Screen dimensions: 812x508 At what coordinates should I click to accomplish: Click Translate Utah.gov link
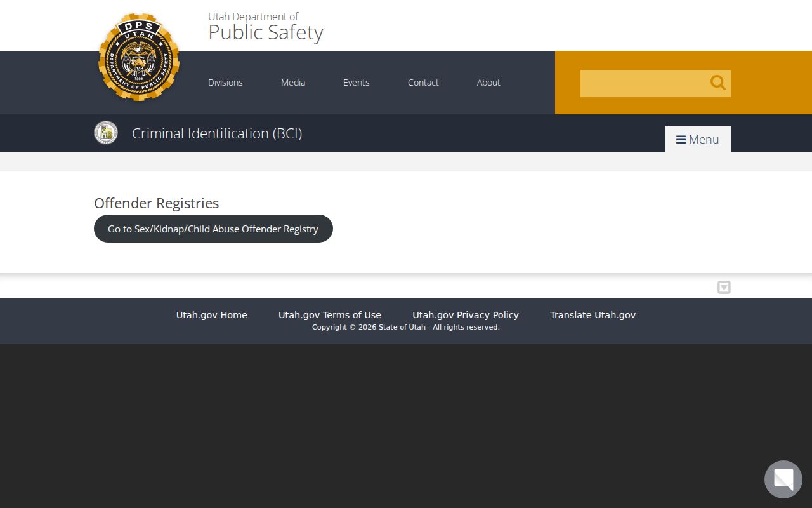tap(593, 315)
